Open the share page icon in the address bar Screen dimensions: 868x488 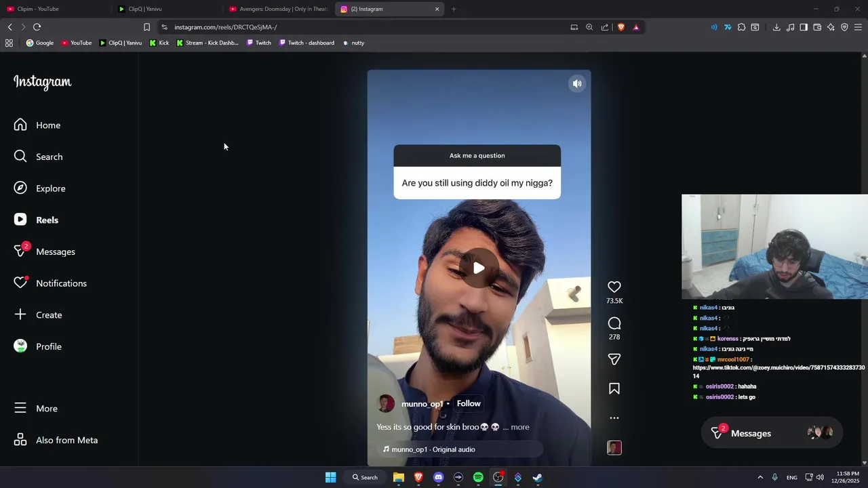(x=605, y=27)
